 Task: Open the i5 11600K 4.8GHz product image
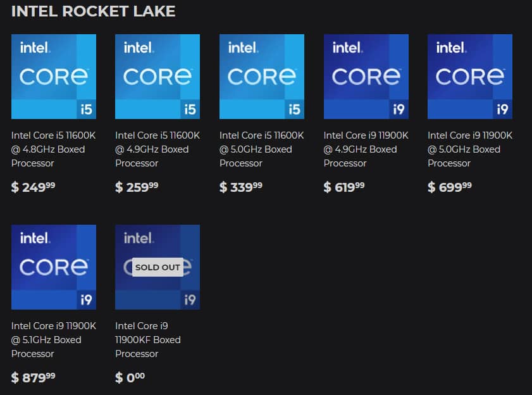click(x=54, y=77)
